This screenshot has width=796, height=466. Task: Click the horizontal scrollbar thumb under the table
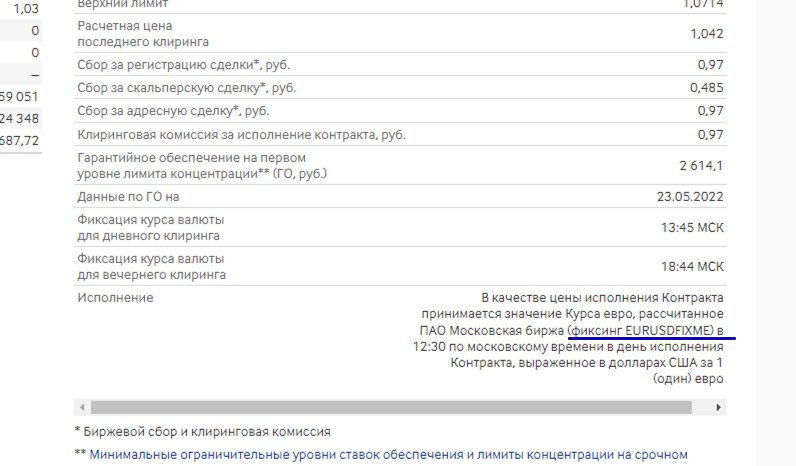[x=391, y=408]
